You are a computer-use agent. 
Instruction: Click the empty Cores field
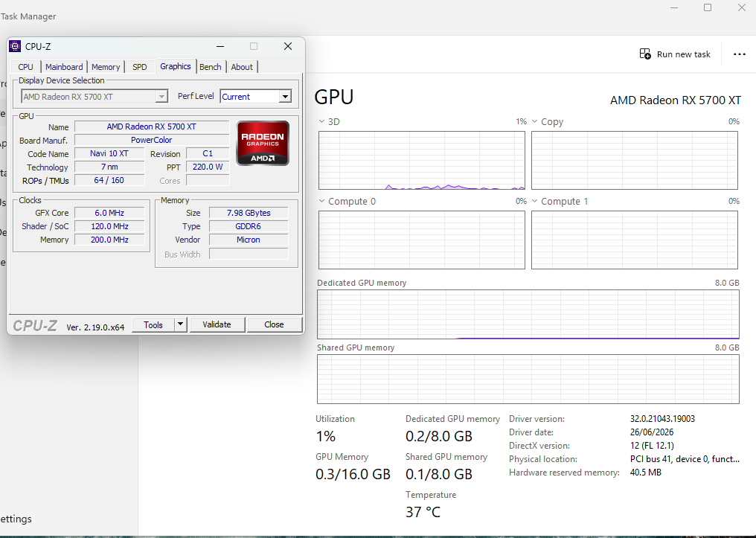tap(208, 180)
